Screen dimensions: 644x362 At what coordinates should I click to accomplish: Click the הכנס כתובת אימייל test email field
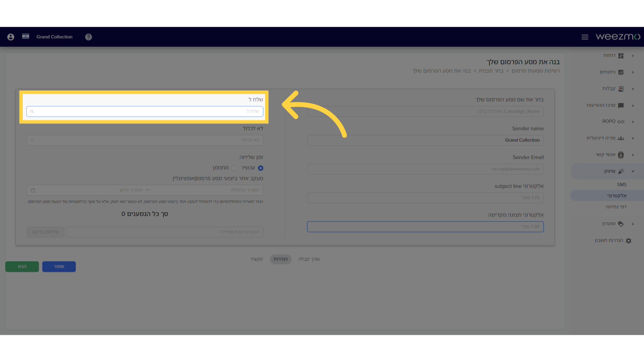point(165,232)
